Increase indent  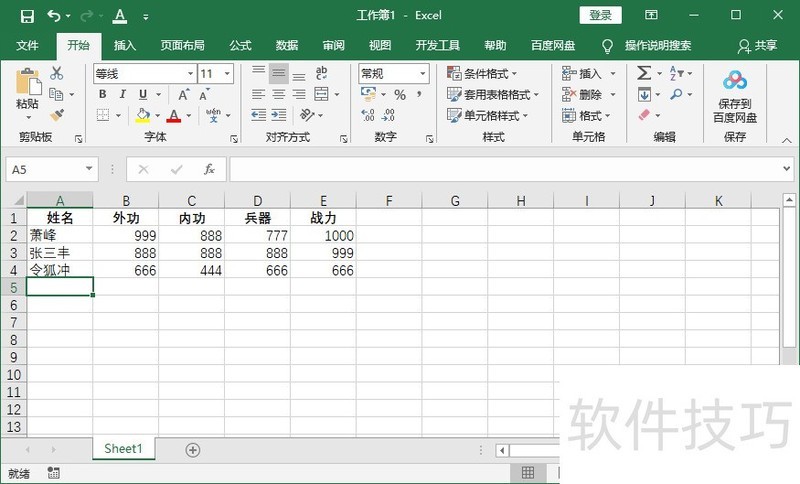coord(279,115)
